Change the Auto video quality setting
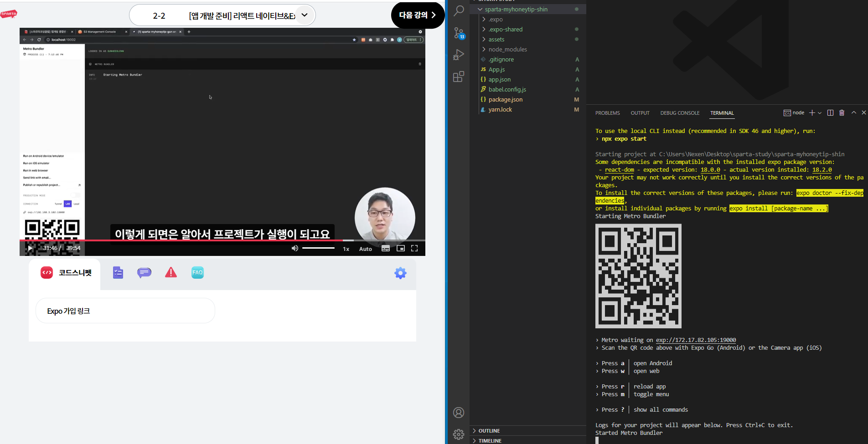Screen dimensions: 868x444 coord(365,249)
